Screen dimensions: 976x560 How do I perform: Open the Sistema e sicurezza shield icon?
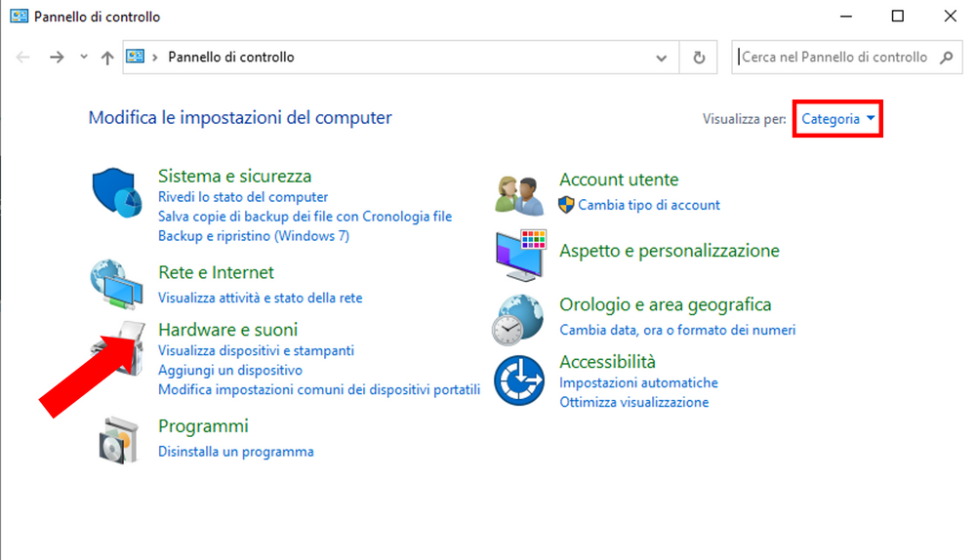(117, 192)
